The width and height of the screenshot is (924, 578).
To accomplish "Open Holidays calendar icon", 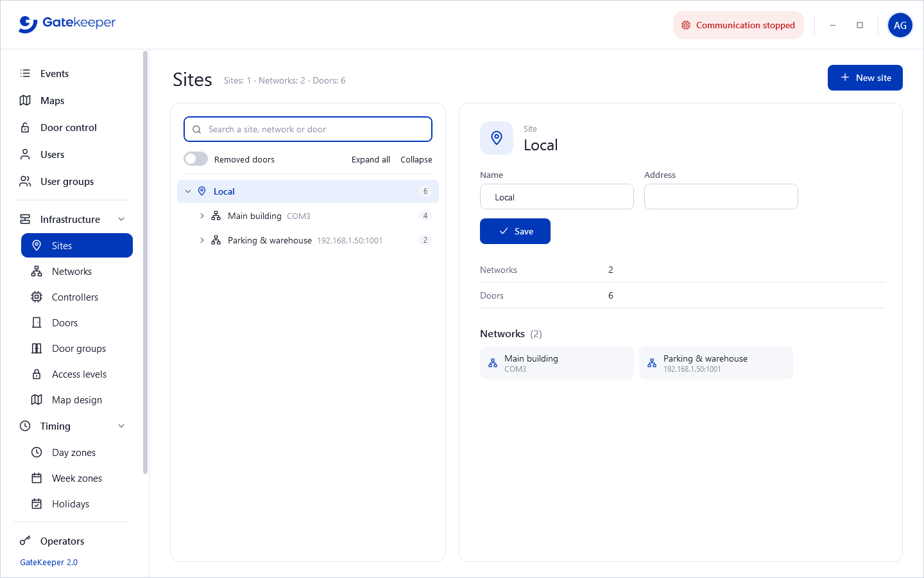I will tap(37, 504).
